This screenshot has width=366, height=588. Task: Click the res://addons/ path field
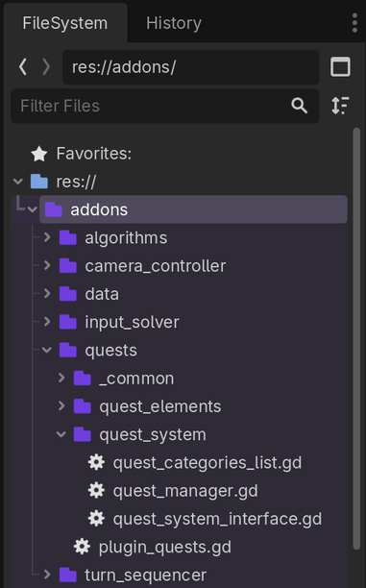[190, 67]
